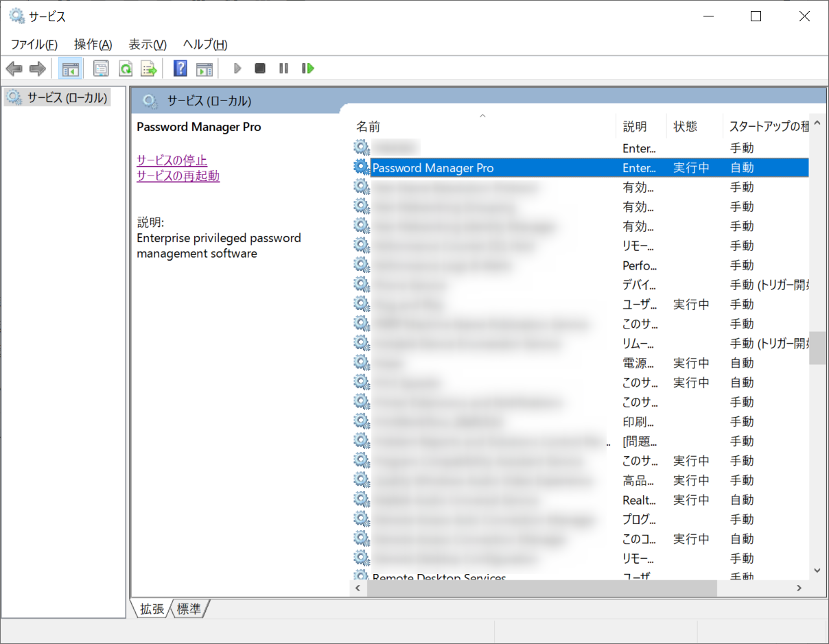Open the 操作(A) menu

click(x=93, y=45)
